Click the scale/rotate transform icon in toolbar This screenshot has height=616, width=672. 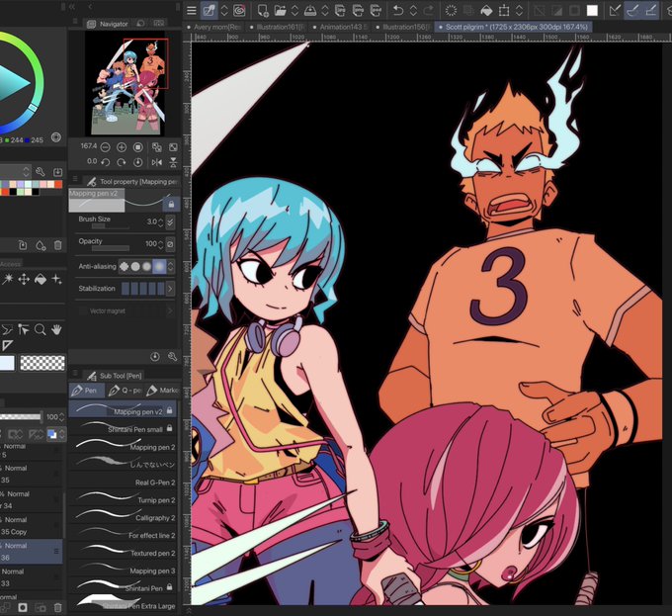point(504,10)
